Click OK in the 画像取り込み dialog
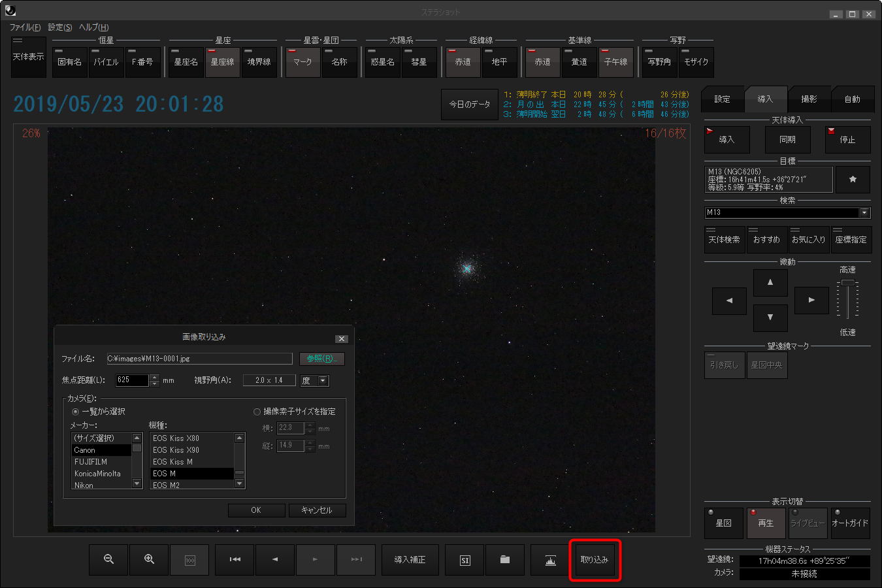 [256, 510]
